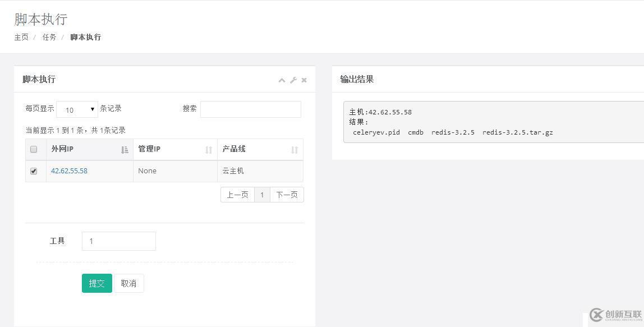Focus the 工具 tool input field
The image size is (644, 327).
[x=118, y=241]
